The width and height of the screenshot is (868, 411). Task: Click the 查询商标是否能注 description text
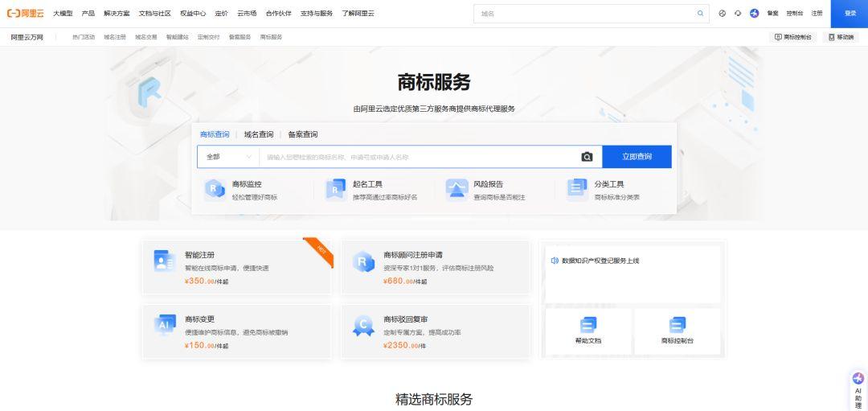(x=499, y=197)
